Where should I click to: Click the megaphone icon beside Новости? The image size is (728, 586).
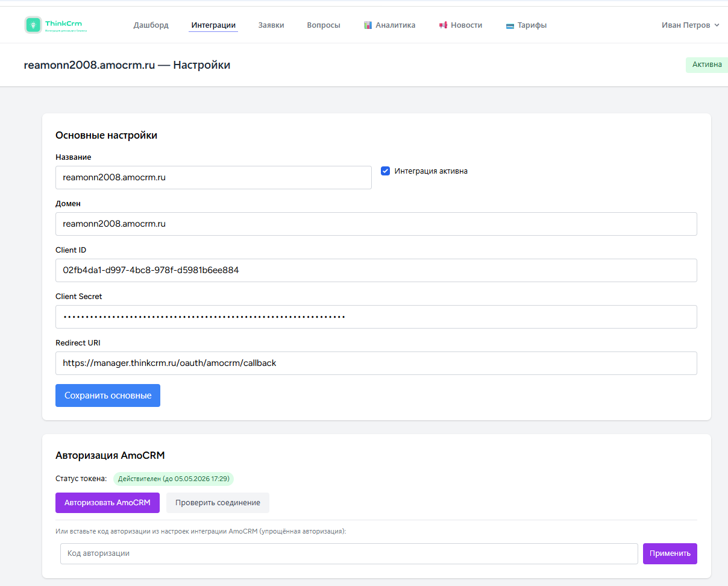pos(443,25)
